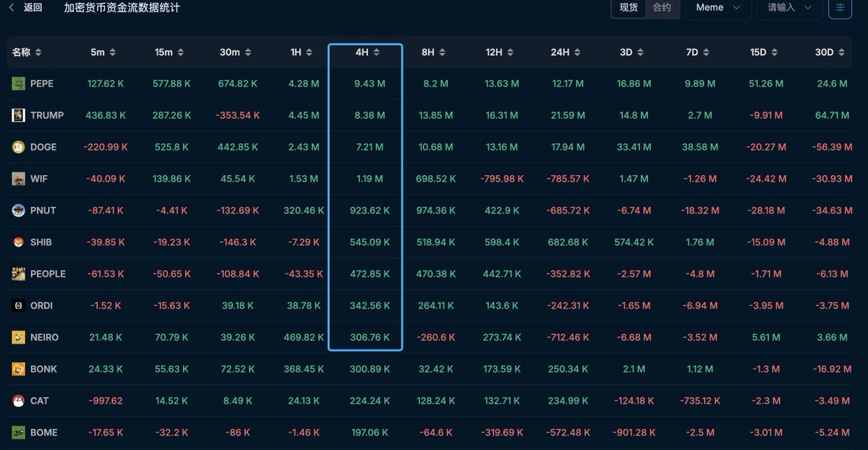Sort by the 24H column sort icon
Viewport: 868px width, 450px height.
577,53
